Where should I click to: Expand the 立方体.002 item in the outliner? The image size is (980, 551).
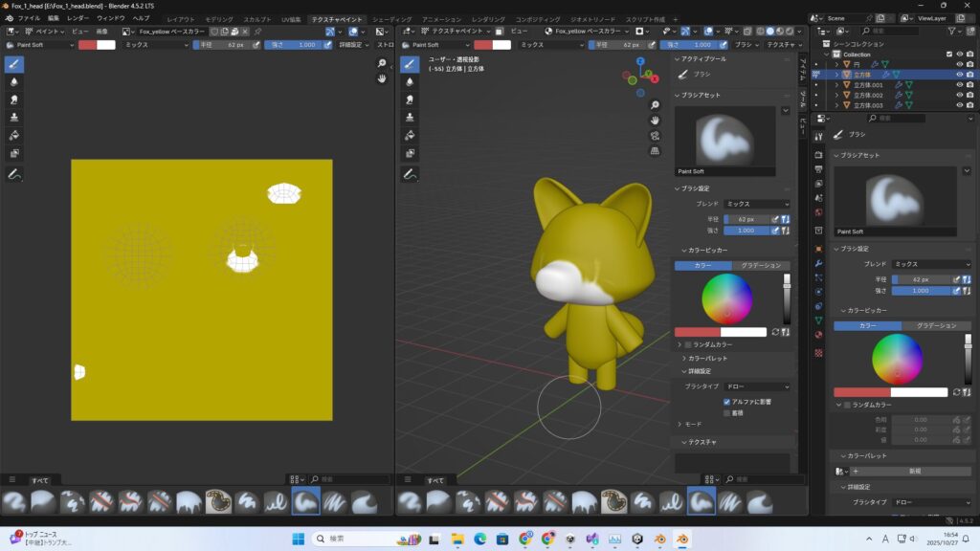[x=836, y=95]
